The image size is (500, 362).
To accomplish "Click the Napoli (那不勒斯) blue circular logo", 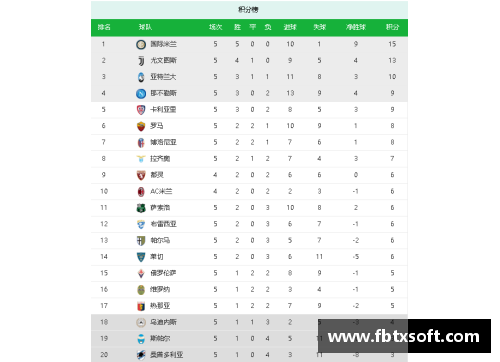I will click(x=141, y=93).
